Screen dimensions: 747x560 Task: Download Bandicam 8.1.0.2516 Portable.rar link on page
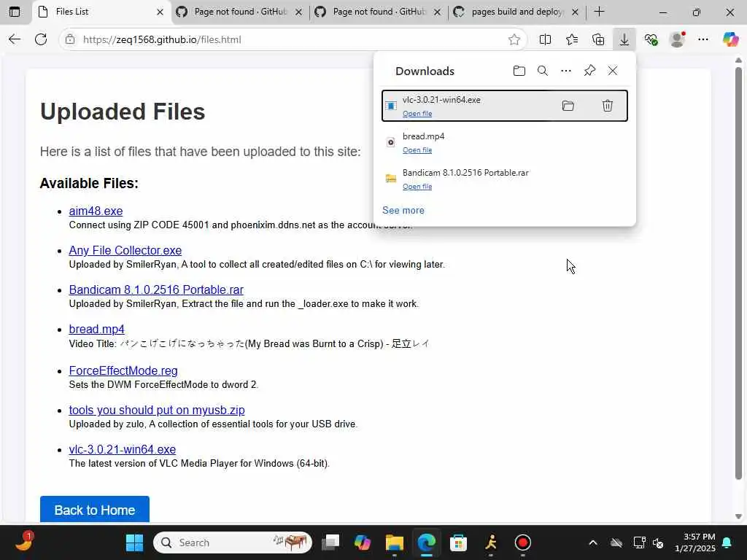click(x=156, y=290)
